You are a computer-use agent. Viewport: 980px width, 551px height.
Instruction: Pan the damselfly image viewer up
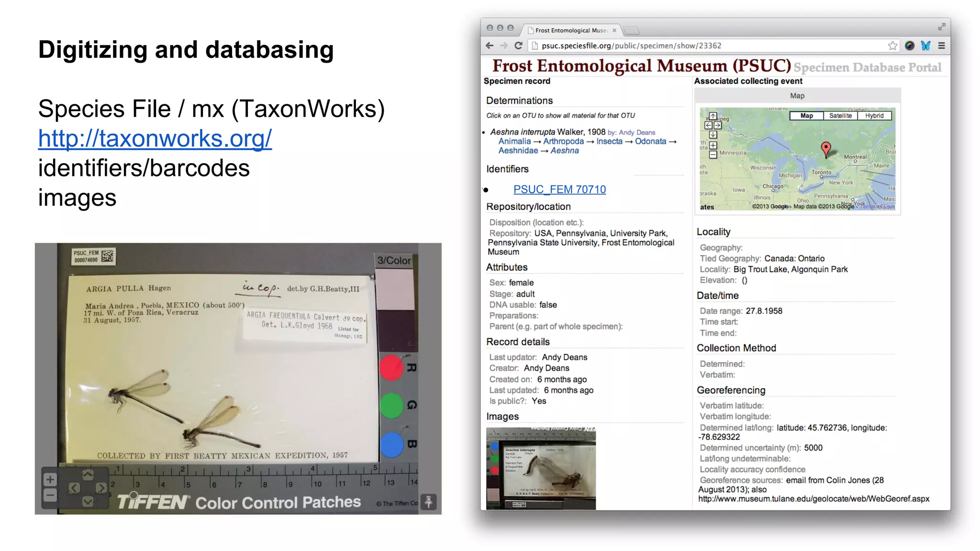click(88, 474)
